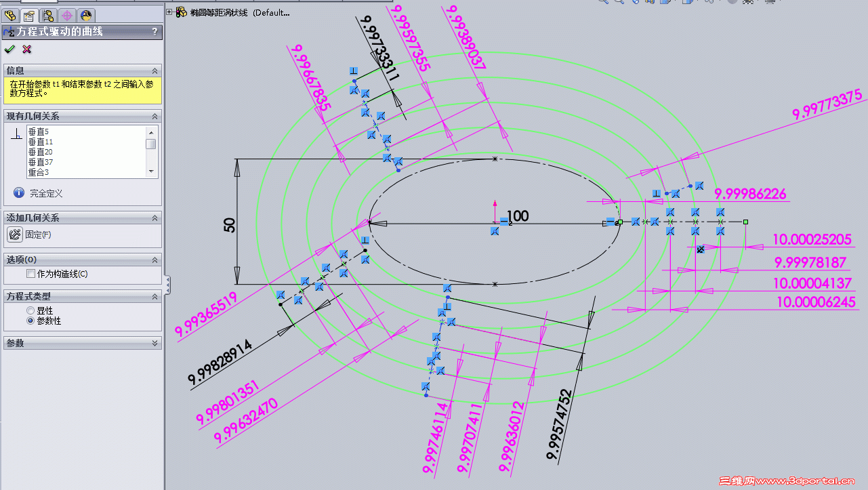Switch to the ConfigurationManager tab

coord(49,14)
